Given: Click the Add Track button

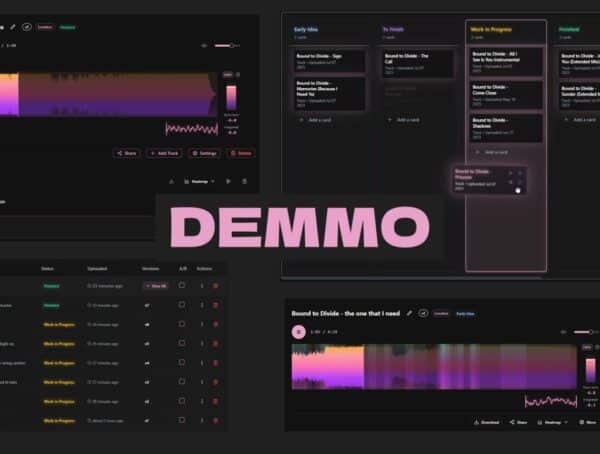Looking at the screenshot, I should pyautogui.click(x=163, y=153).
